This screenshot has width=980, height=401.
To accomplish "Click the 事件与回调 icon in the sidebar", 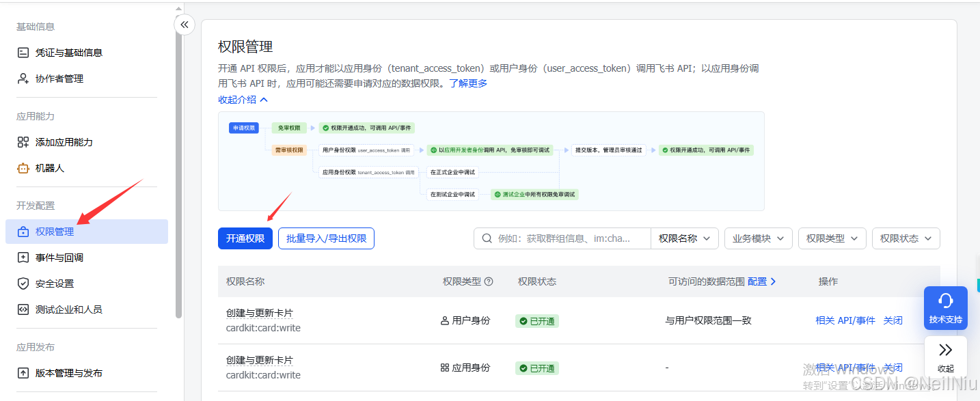I will point(23,258).
